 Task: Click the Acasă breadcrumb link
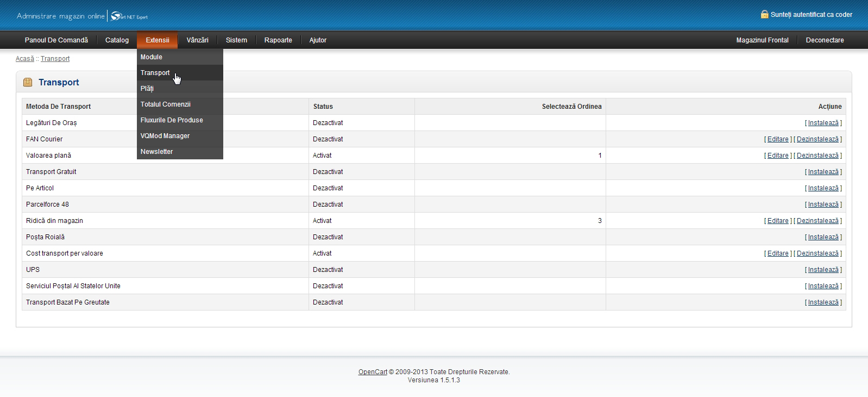point(24,59)
